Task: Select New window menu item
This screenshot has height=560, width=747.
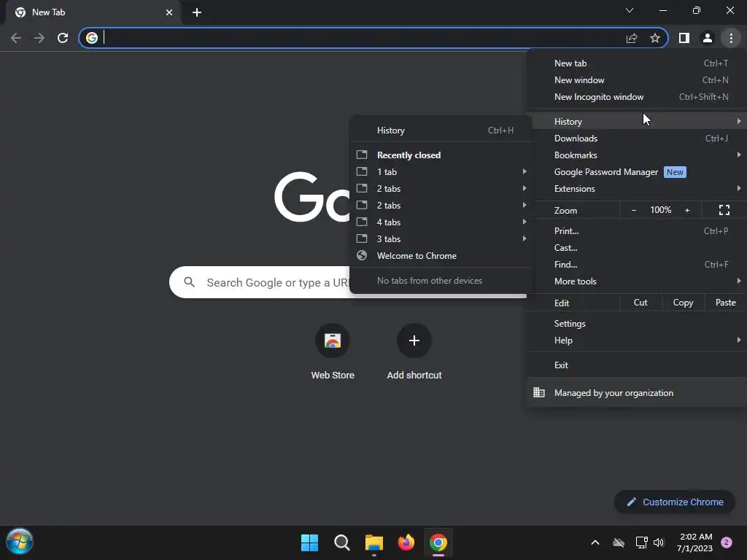Action: 636,80
